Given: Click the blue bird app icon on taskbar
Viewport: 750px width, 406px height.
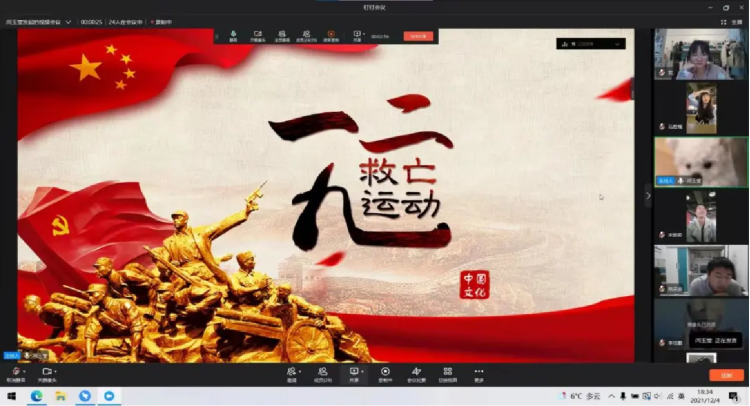Looking at the screenshot, I should point(85,396).
